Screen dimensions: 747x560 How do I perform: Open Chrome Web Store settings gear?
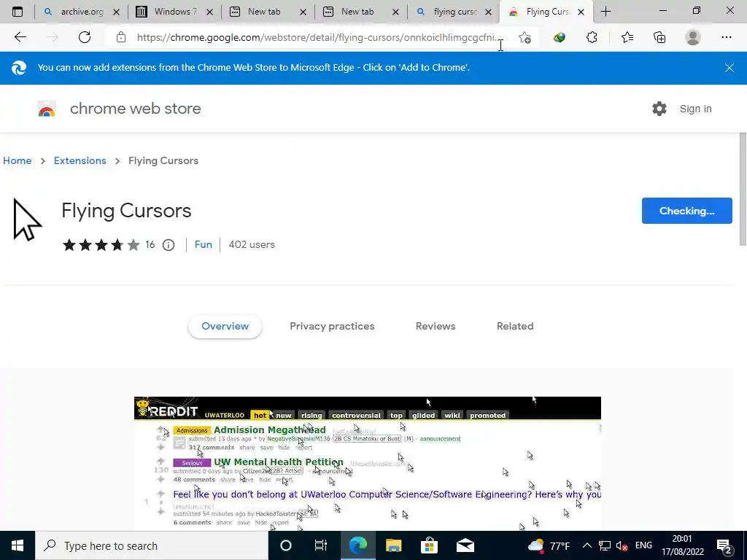pyautogui.click(x=659, y=109)
